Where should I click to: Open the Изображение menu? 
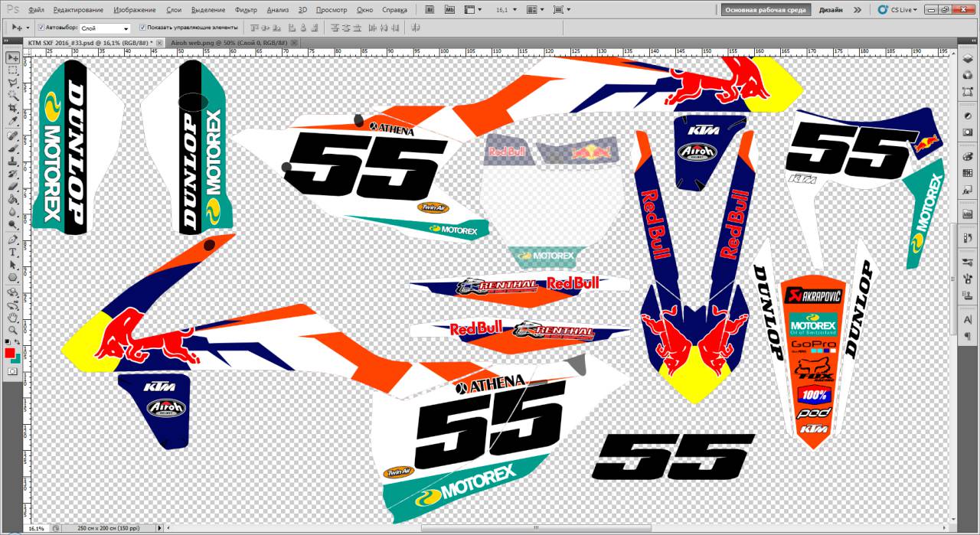click(134, 10)
